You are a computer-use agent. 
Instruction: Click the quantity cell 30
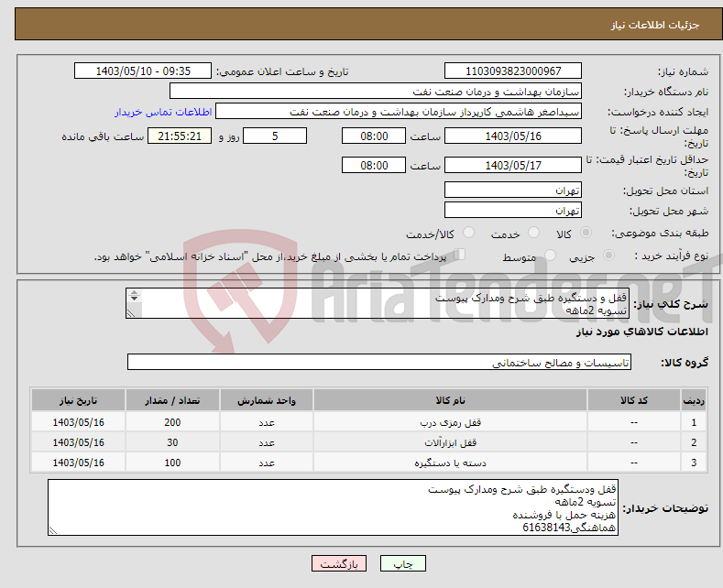[172, 442]
